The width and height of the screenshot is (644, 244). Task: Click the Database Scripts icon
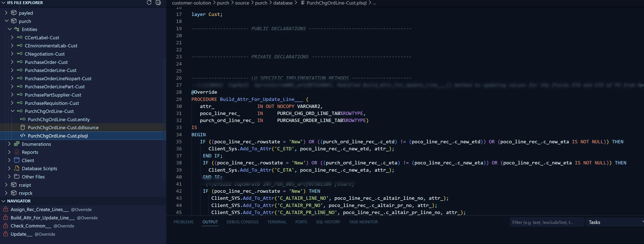tap(17, 168)
